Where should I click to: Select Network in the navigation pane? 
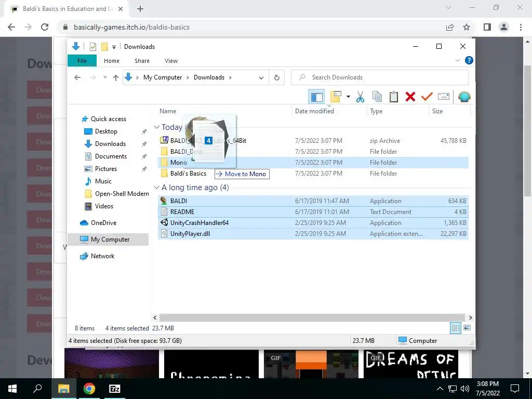coord(102,256)
